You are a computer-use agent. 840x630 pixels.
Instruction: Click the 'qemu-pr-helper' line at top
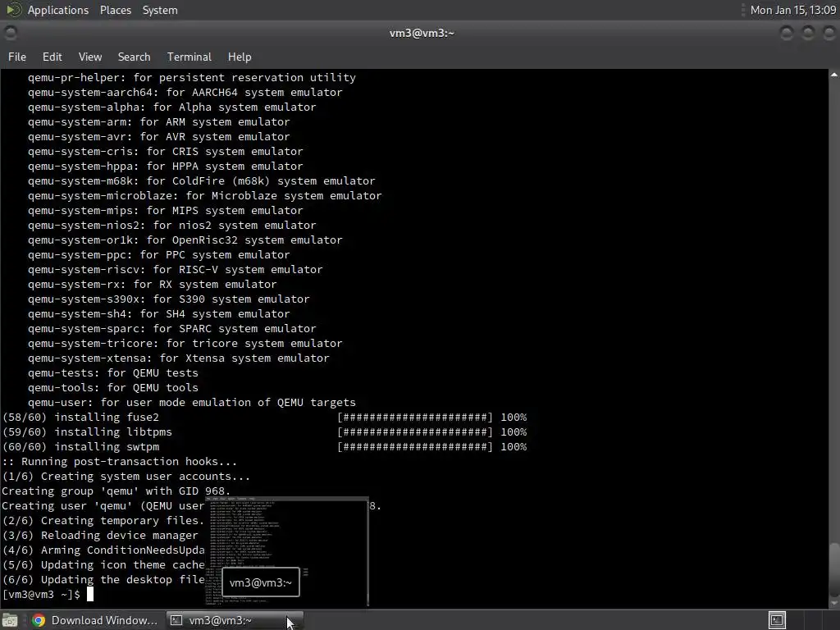point(192,78)
